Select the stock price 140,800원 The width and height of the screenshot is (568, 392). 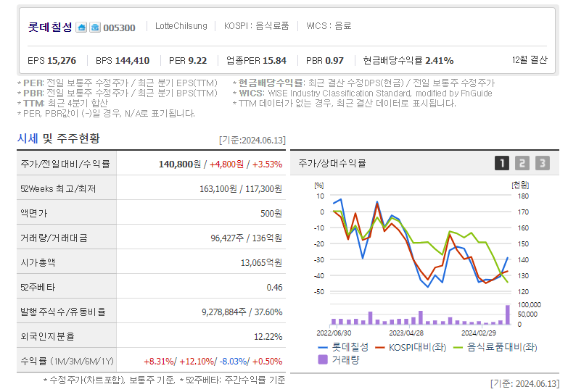[180, 164]
